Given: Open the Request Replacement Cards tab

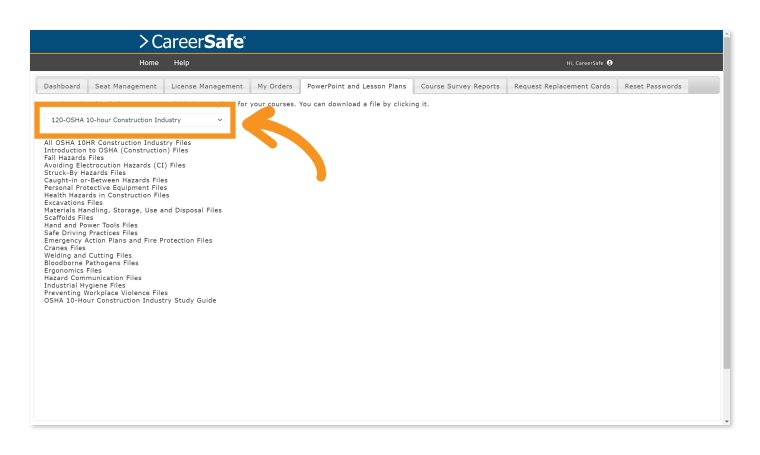Looking at the screenshot, I should point(562,86).
